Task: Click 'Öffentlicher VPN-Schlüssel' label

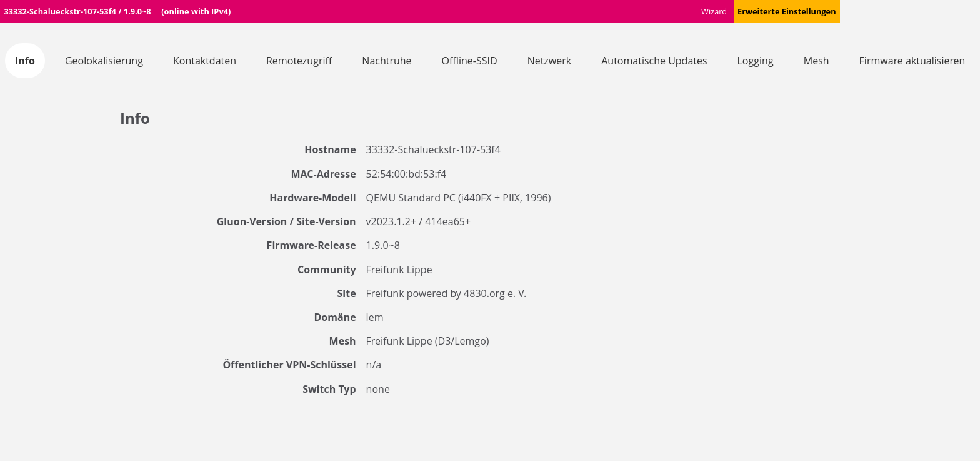Action: pyautogui.click(x=289, y=365)
